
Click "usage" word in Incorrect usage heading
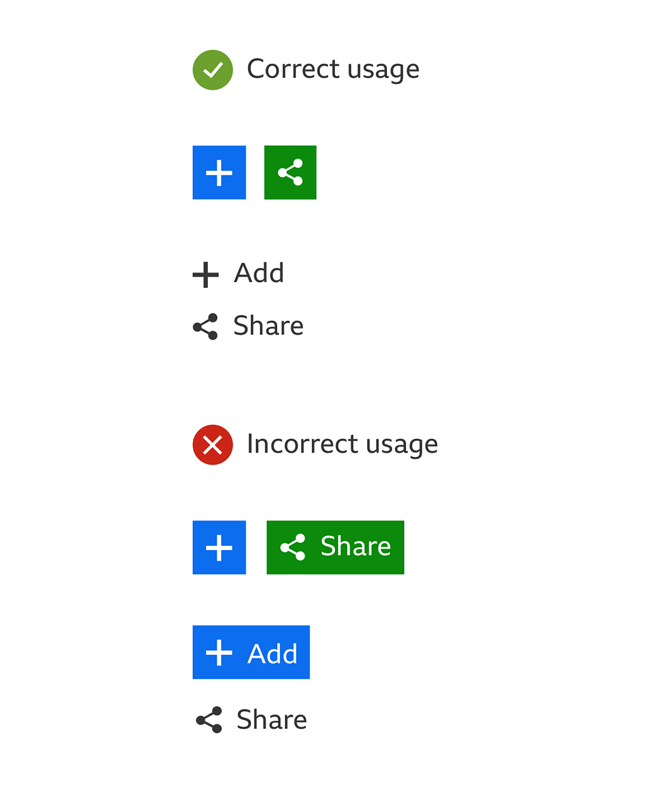[x=402, y=445]
